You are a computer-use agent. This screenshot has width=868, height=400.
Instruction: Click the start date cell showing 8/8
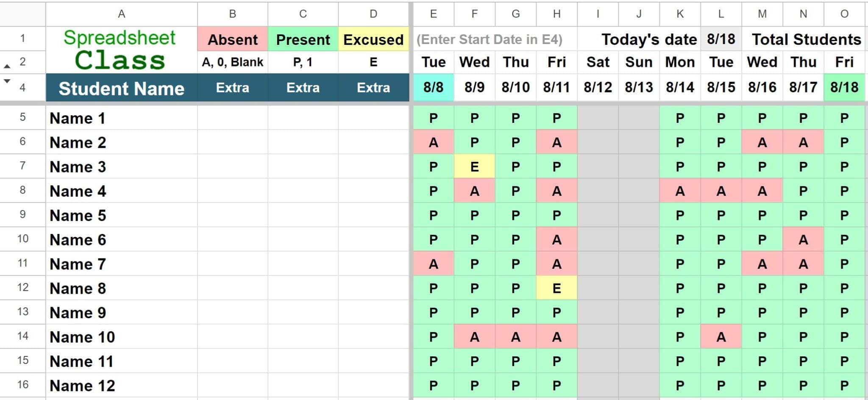click(433, 88)
